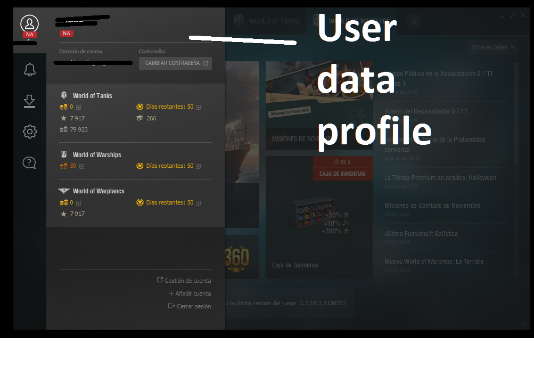Click the news list scrollbar
Viewport: 534px width, 392px height.
516,114
